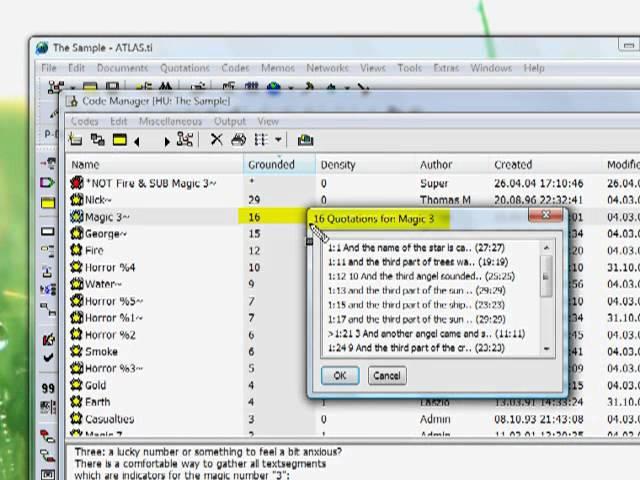Image resolution: width=640 pixels, height=480 pixels.
Task: Click the white rectangle icon in left sidebar
Action: click(x=48, y=231)
